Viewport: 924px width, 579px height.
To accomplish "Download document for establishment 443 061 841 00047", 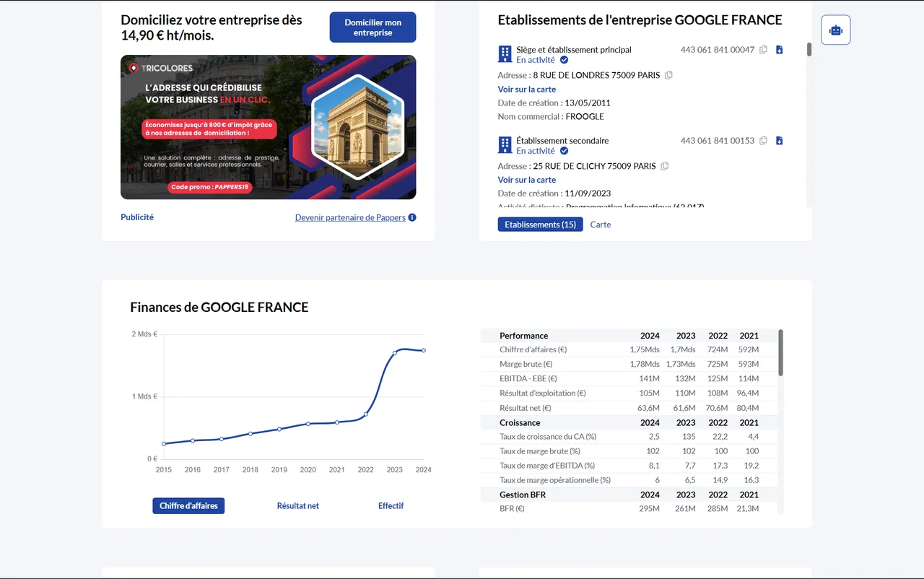I will pyautogui.click(x=780, y=50).
